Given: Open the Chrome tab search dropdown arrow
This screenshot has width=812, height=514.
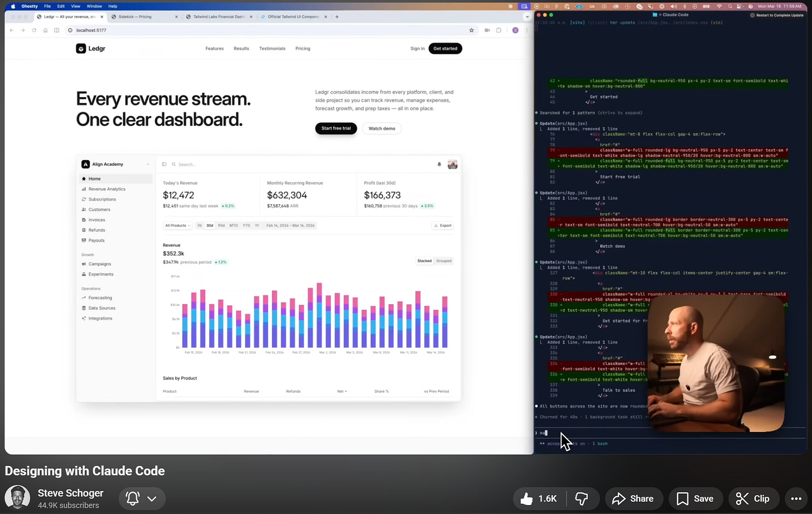Looking at the screenshot, I should [527, 17].
